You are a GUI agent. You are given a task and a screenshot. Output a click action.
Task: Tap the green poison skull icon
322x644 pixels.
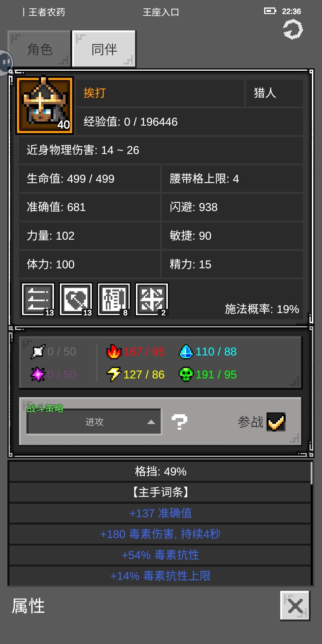tap(186, 375)
